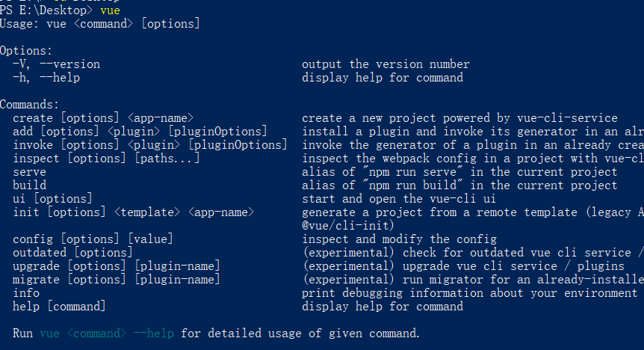Click the "init [options] <template> <app-name>" command
Image resolution: width=644 pixels, height=350 pixels.
(x=133, y=212)
